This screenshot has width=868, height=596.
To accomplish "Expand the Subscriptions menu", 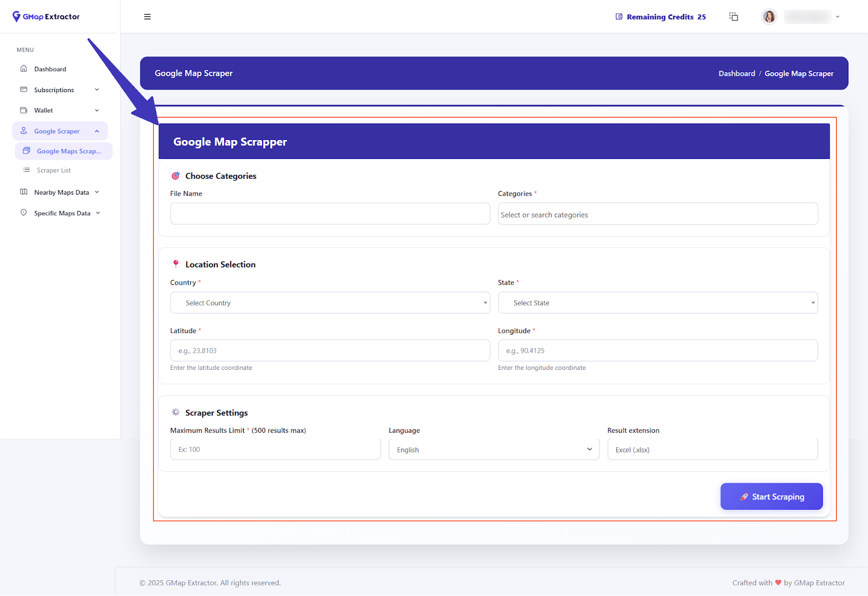I will tap(97, 89).
